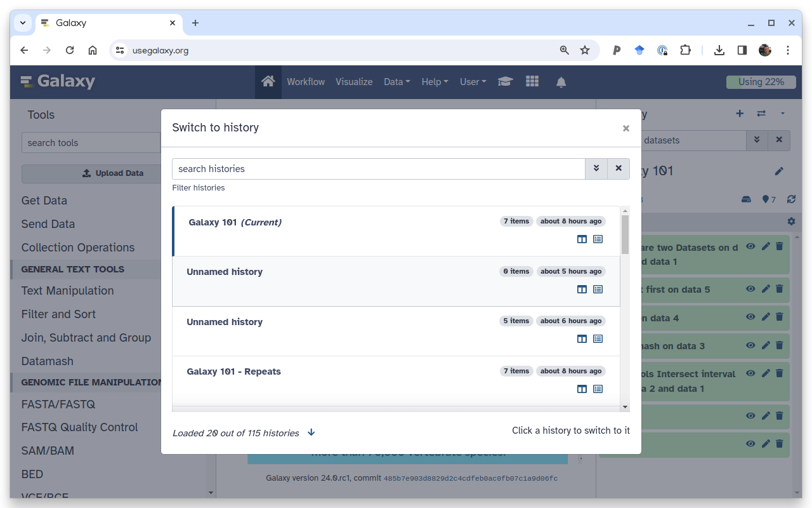The height and width of the screenshot is (508, 812).
Task: Open notifications bell in Galaxy masthead
Action: [x=561, y=82]
